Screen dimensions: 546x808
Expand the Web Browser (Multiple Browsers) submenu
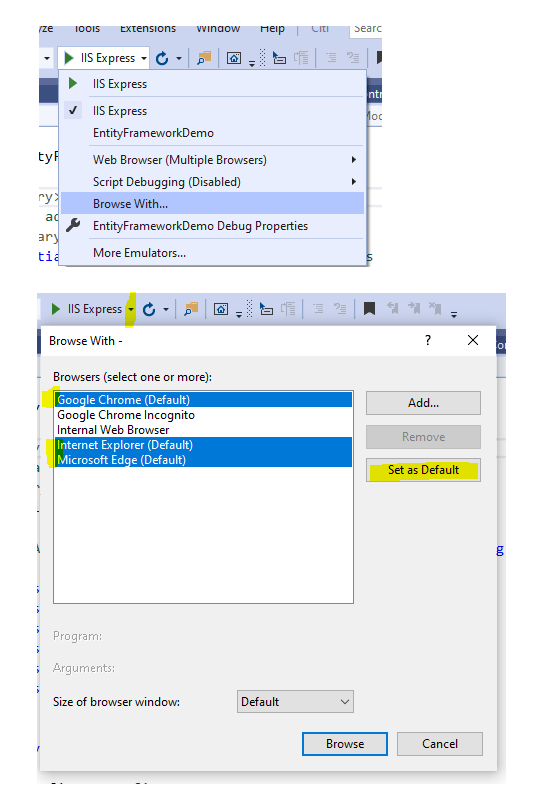pos(212,160)
